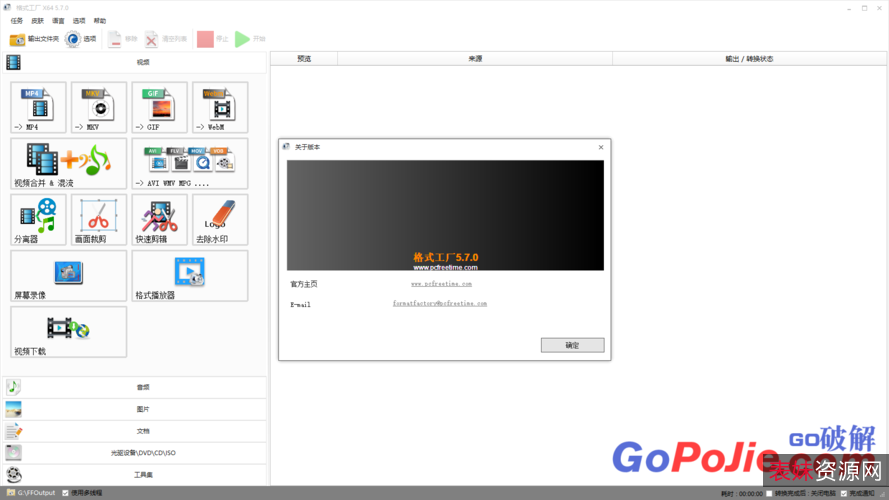The height and width of the screenshot is (500, 889).
Task: Open the 视频下载 video downloader
Action: (69, 332)
